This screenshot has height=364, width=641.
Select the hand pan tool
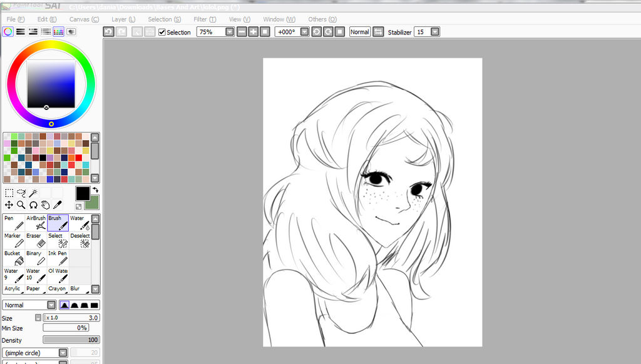[45, 205]
